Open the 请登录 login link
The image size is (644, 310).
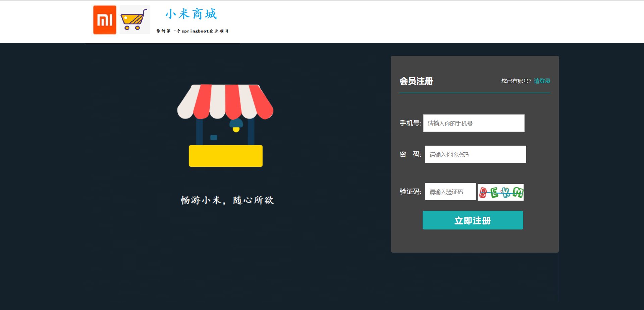point(542,81)
